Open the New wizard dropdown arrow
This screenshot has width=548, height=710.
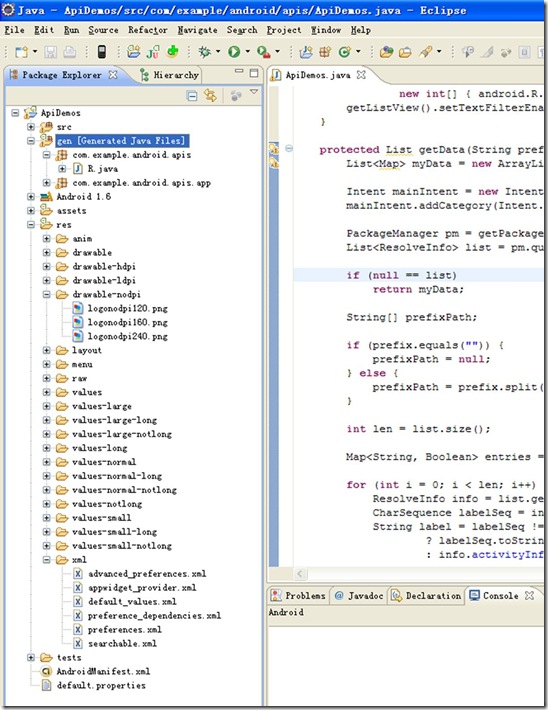point(35,52)
